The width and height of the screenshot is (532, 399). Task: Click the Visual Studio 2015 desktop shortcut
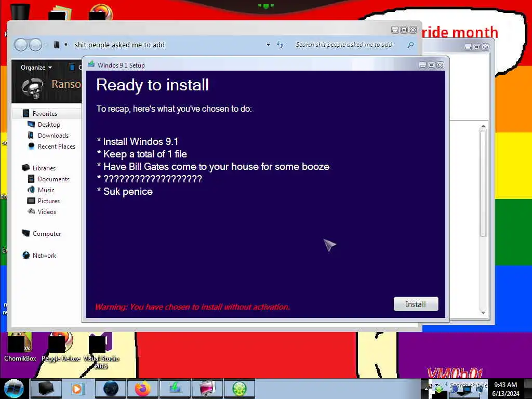point(101,352)
